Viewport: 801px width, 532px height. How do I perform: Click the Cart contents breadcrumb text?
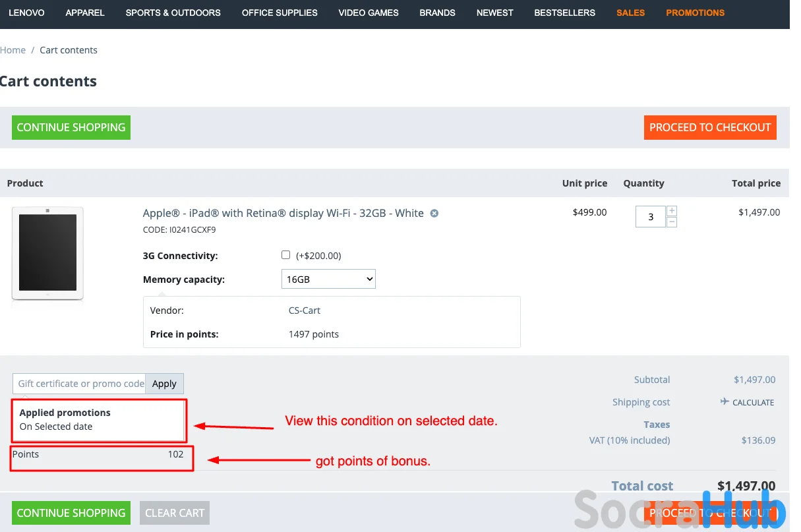[x=69, y=50]
